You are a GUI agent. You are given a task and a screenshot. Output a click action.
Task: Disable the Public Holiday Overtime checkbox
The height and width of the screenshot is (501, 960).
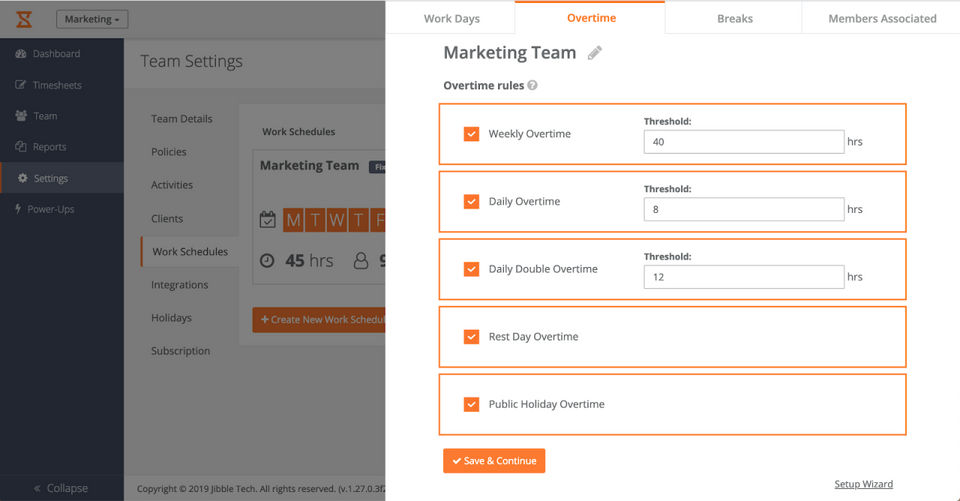[472, 404]
